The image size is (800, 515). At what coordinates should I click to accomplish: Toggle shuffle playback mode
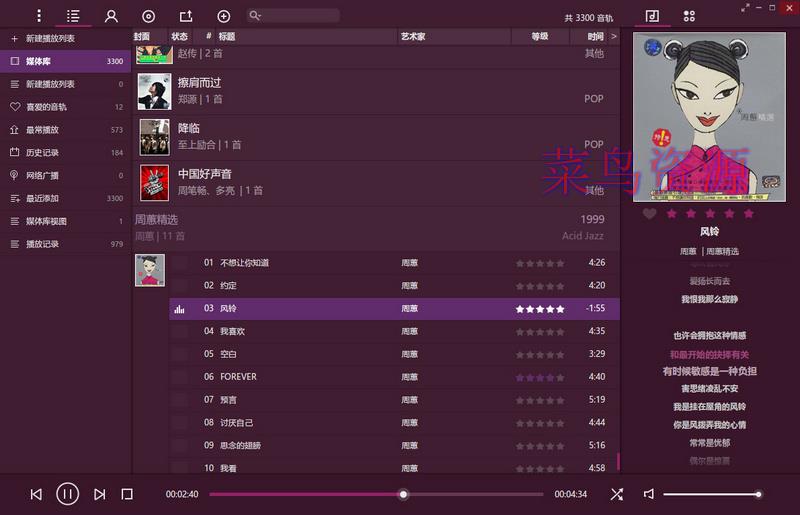tap(616, 494)
